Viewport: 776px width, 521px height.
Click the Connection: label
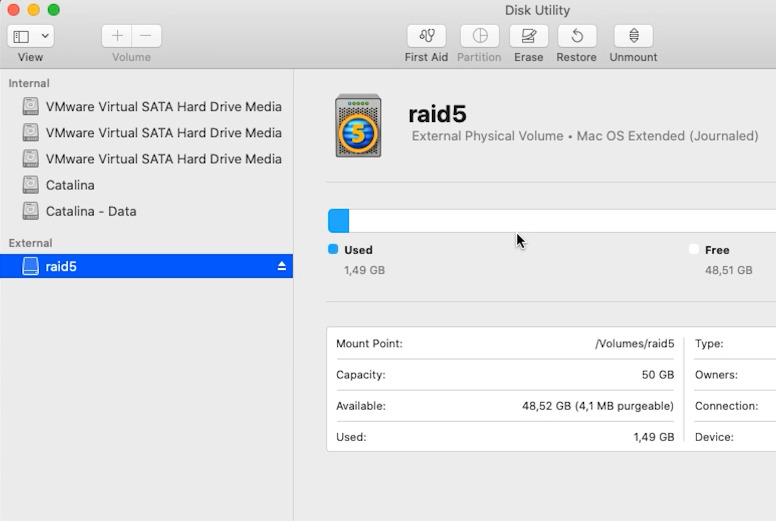coord(727,406)
